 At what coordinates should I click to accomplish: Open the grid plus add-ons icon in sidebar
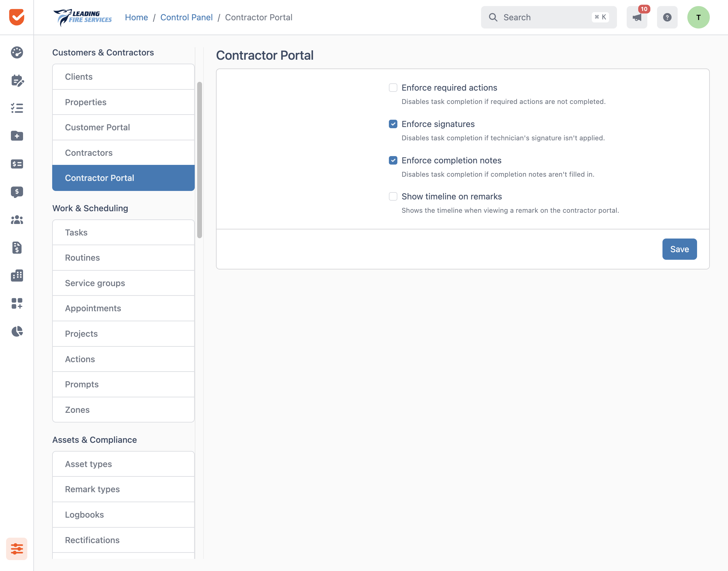click(17, 304)
